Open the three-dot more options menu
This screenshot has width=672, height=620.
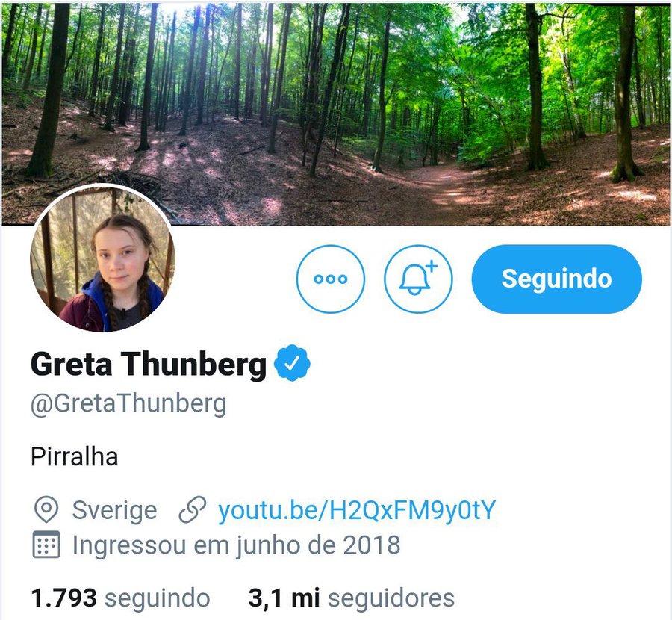331,279
